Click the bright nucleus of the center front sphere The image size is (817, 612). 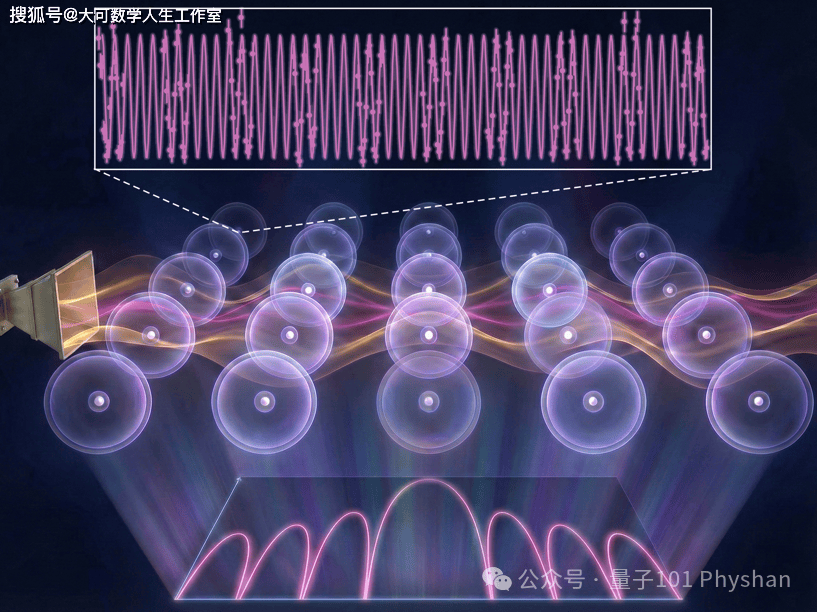point(429,402)
